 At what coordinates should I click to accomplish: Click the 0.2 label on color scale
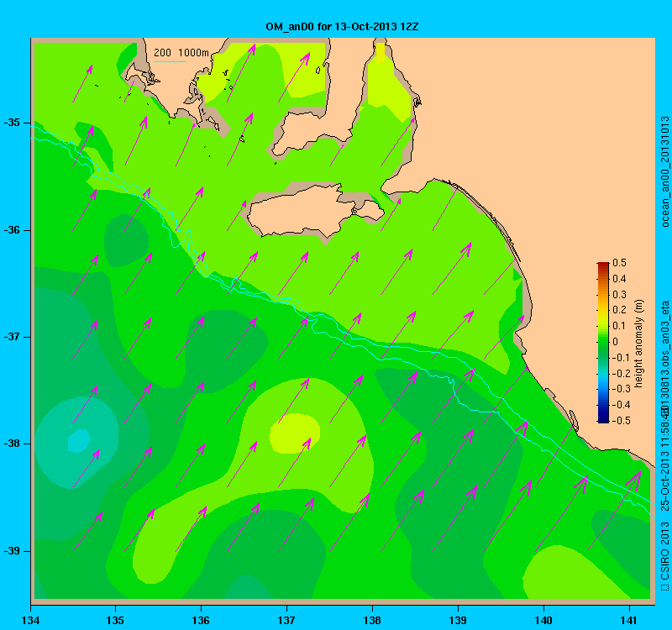(619, 310)
